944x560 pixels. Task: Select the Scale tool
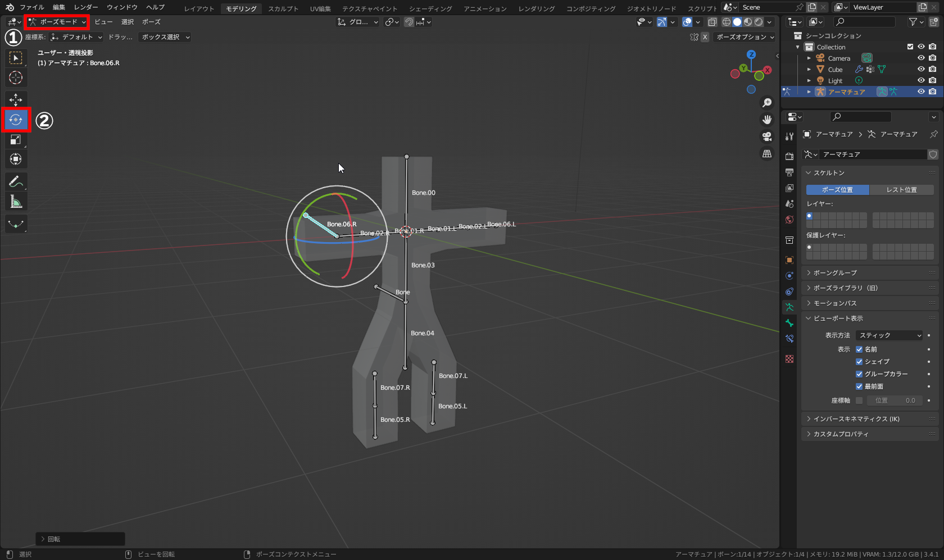pos(16,140)
